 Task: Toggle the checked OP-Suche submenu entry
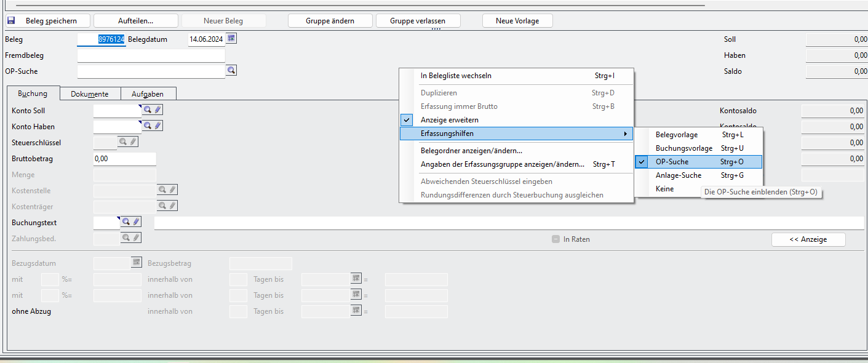[672, 162]
